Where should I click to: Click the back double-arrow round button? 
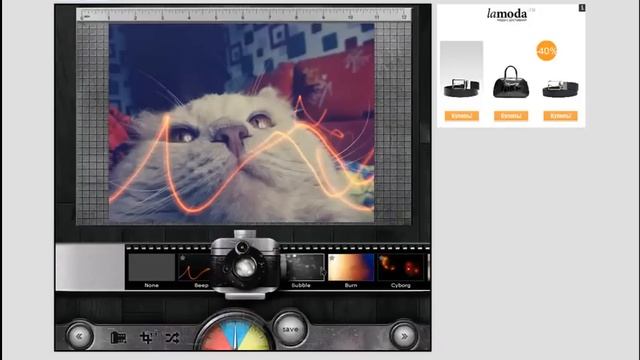(x=79, y=336)
